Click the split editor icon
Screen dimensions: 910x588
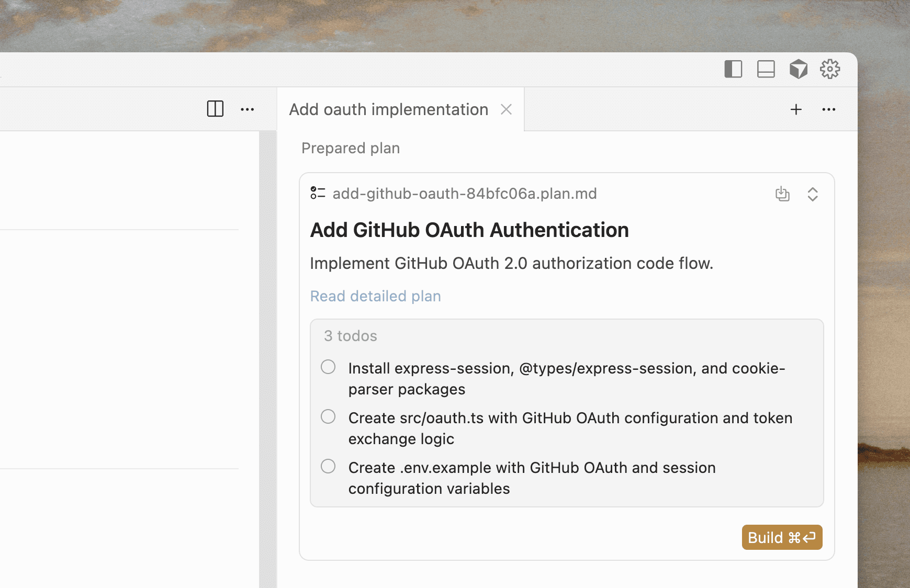click(x=215, y=109)
